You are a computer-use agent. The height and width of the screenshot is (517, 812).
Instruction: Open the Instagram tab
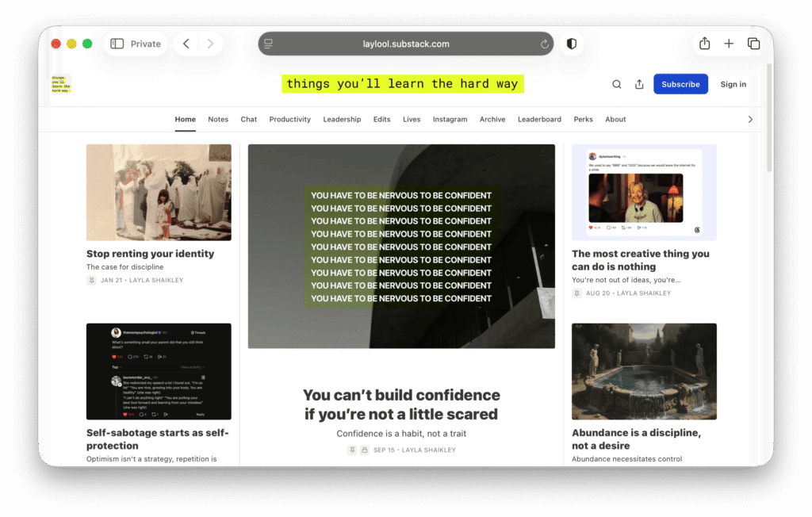(450, 120)
